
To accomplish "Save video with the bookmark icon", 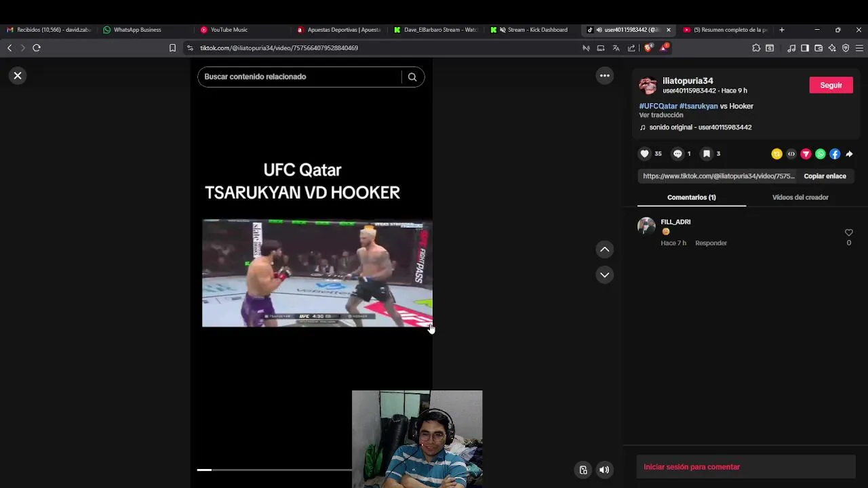I will pyautogui.click(x=707, y=154).
